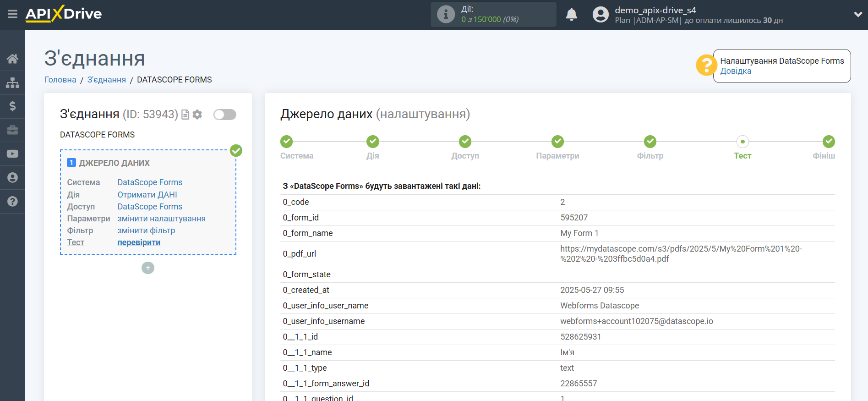
Task: Open the billing dollar sidebar icon
Action: click(x=12, y=106)
